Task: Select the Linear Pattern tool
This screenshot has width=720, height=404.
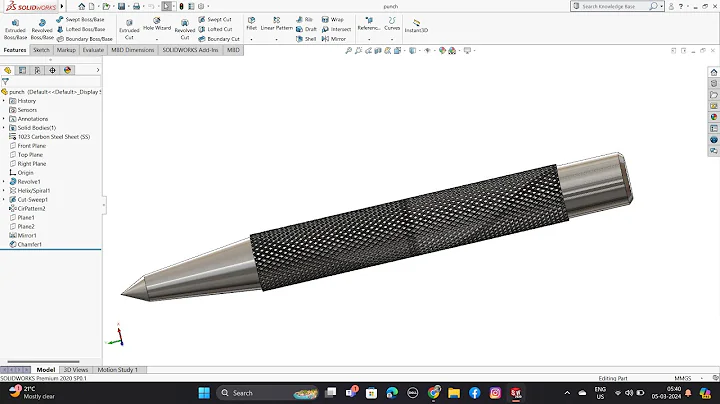Action: [x=276, y=24]
